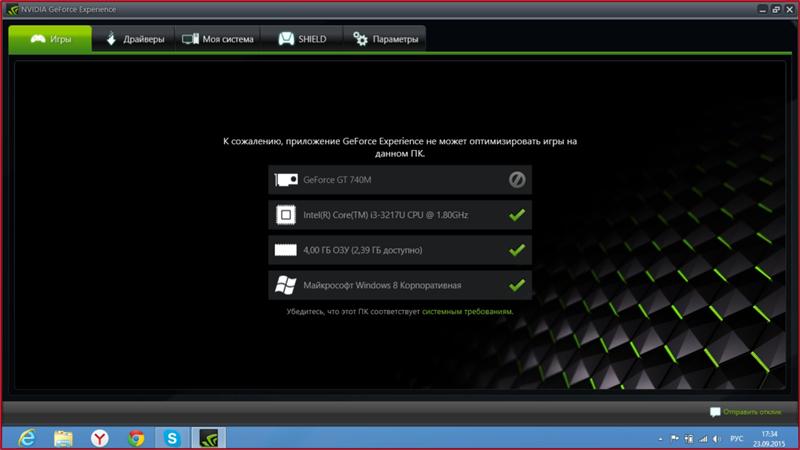800x450 pixels.
Task: Launch Yandex Browser from the taskbar
Action: pos(99,438)
